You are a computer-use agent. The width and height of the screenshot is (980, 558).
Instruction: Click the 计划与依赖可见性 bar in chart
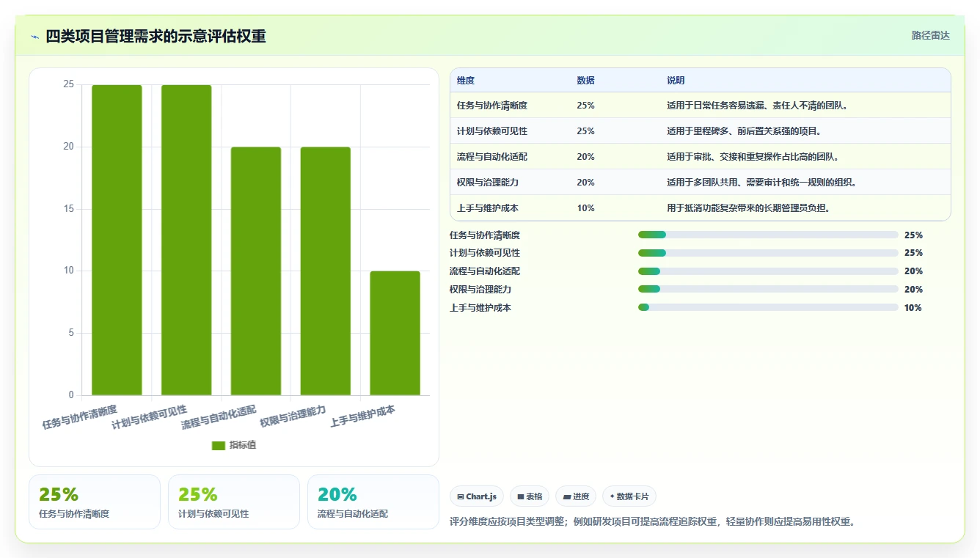click(186, 240)
